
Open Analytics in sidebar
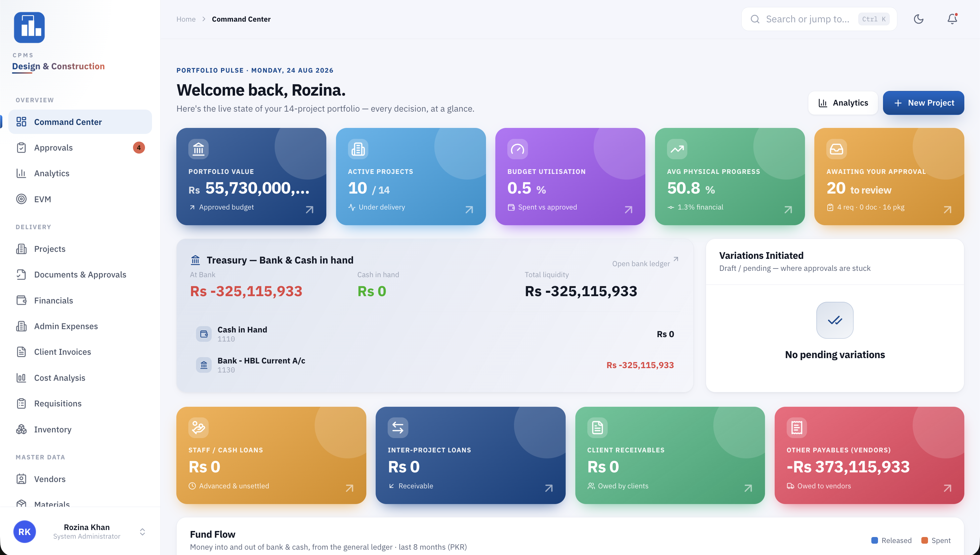(80, 174)
